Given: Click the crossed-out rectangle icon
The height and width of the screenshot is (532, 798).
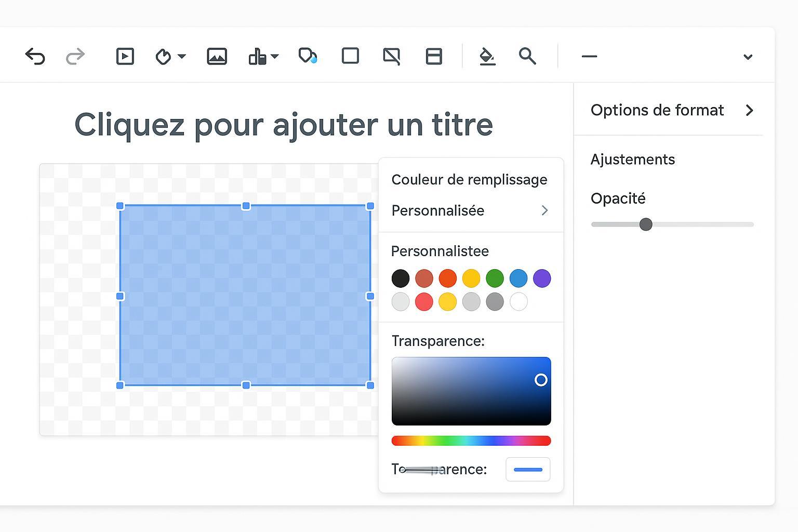Looking at the screenshot, I should coord(391,56).
